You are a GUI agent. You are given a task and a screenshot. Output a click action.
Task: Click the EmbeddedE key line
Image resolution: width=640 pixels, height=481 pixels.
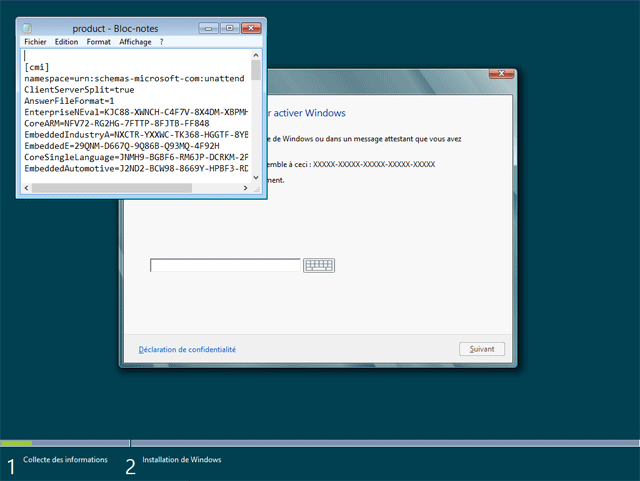click(122, 146)
